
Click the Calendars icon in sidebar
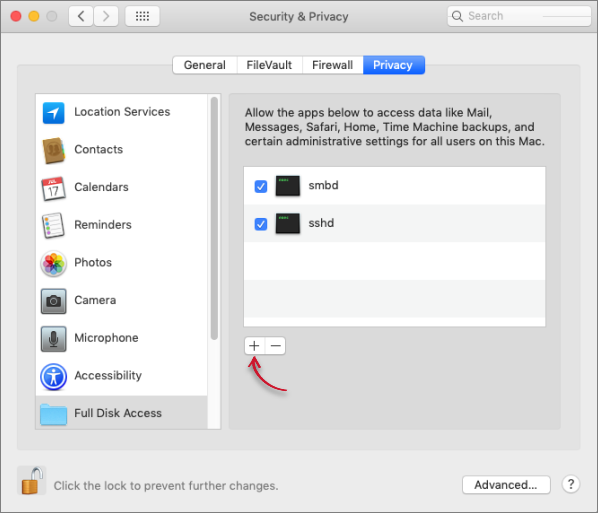point(53,188)
